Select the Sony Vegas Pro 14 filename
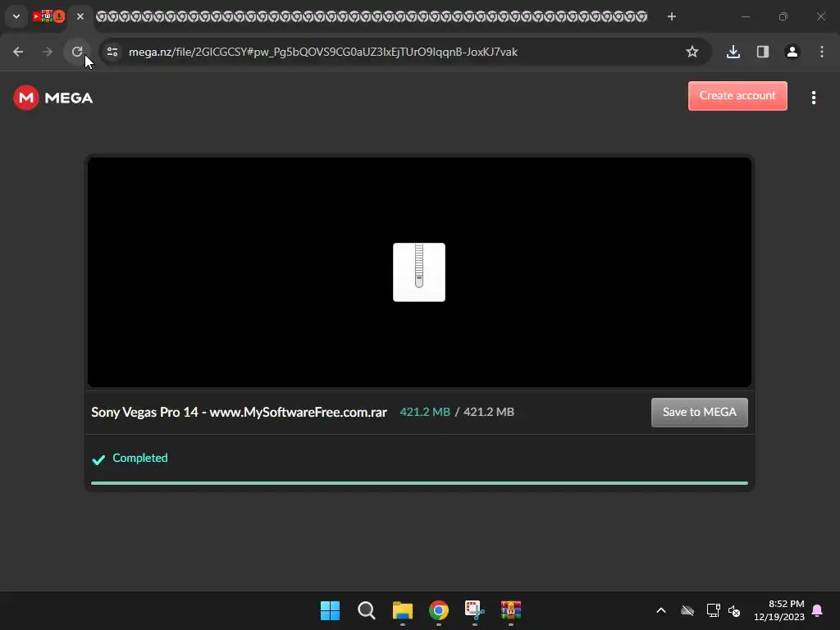 click(x=239, y=412)
